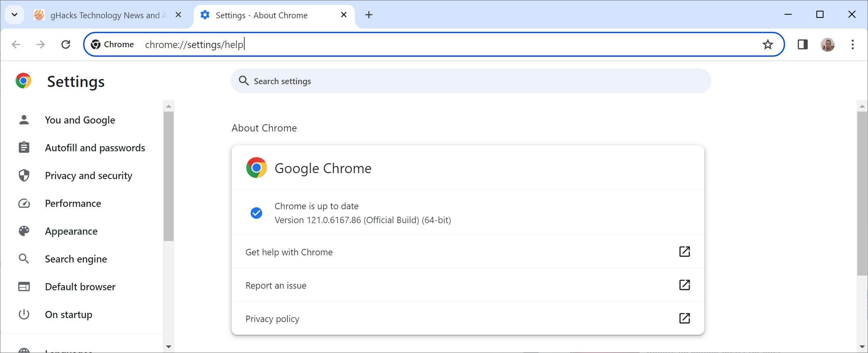Viewport: 868px width, 353px height.
Task: Click the magnifier icon for Search engine
Action: pos(24,259)
